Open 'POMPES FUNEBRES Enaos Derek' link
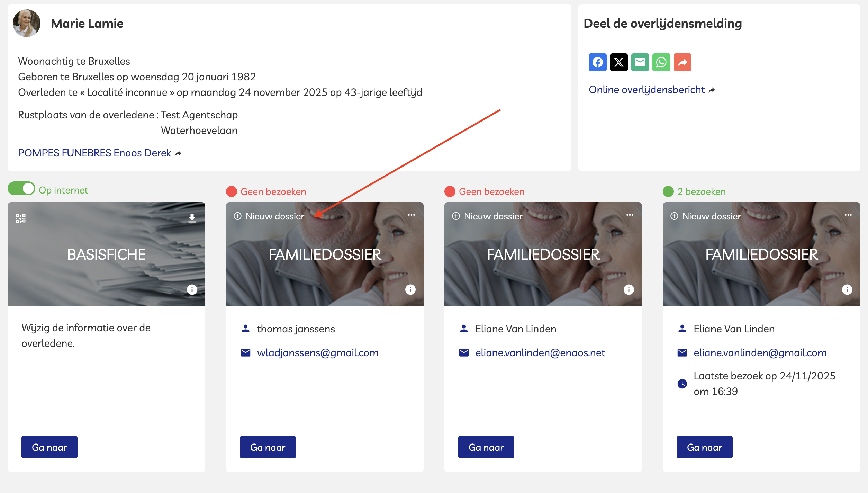The width and height of the screenshot is (868, 493). [x=95, y=153]
